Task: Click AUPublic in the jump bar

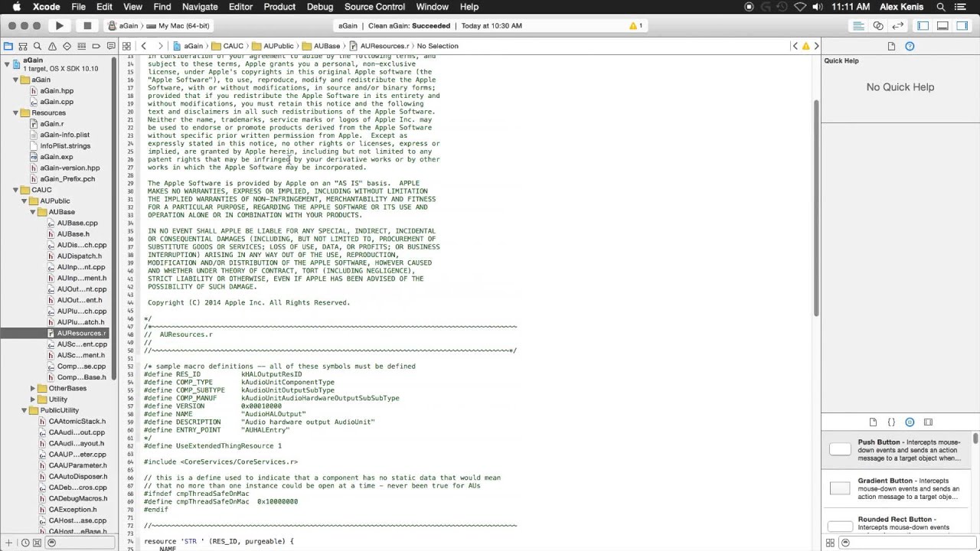Action: click(273, 46)
